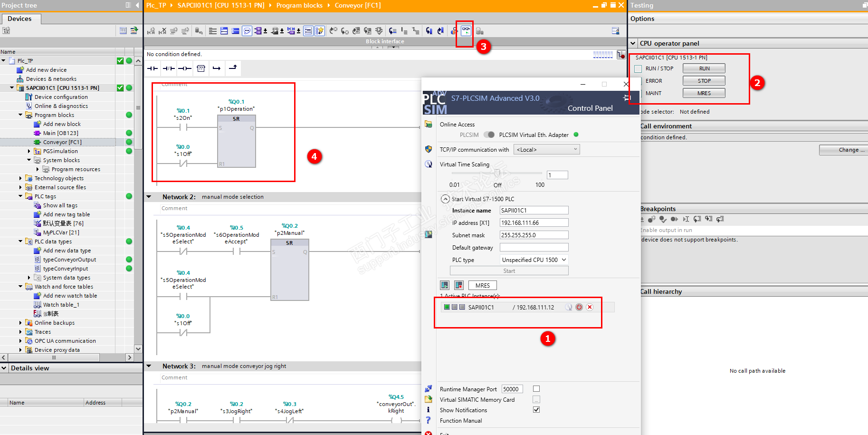This screenshot has width=868, height=435.
Task: Open absolute/symbolic operands dropdown arrow
Action: 266,31
